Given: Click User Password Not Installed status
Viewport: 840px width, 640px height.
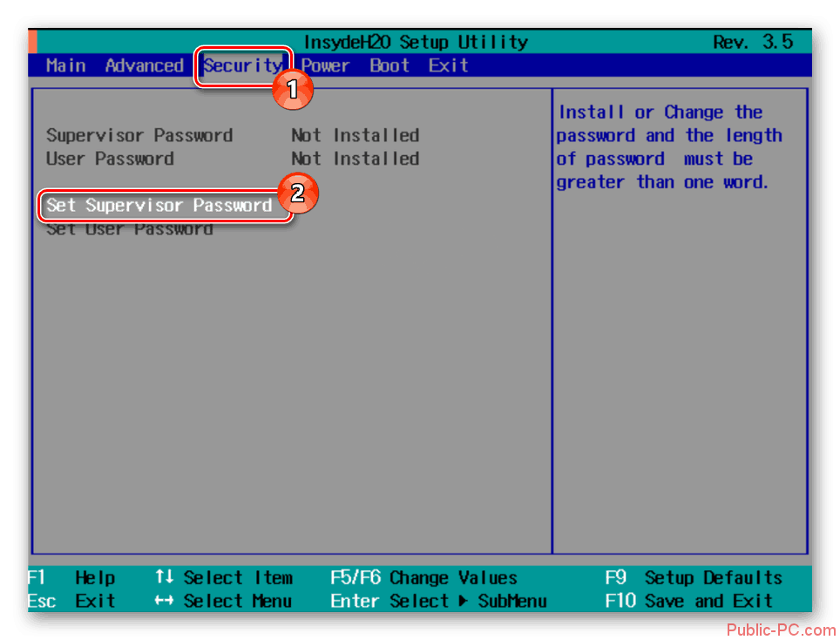Looking at the screenshot, I should coord(355,160).
